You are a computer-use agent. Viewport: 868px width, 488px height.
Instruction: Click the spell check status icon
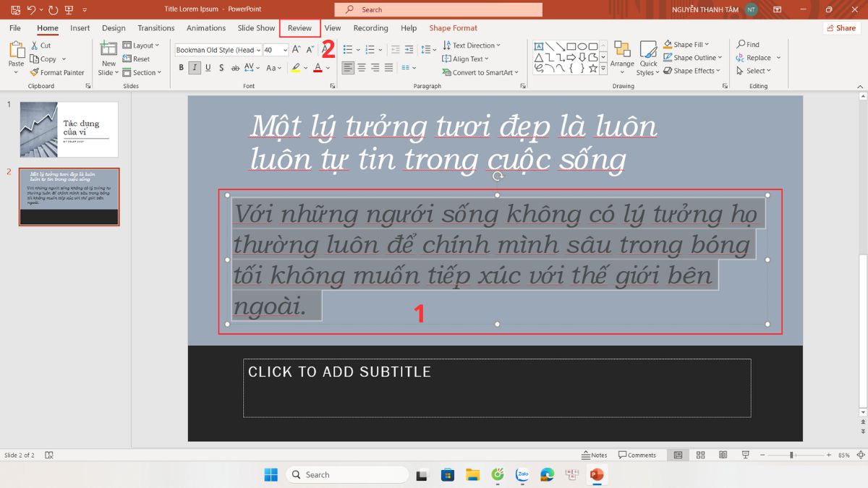click(49, 455)
